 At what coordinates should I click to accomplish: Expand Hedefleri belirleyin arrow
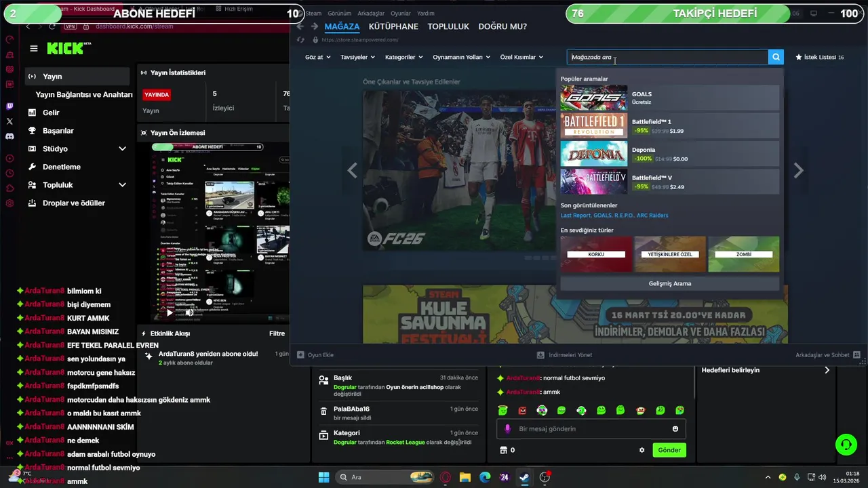pos(827,370)
